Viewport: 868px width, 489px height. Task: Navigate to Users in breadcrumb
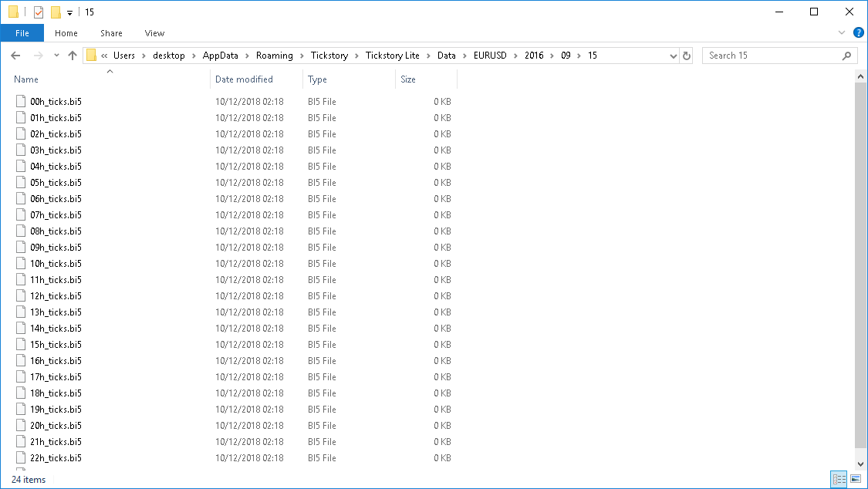124,56
